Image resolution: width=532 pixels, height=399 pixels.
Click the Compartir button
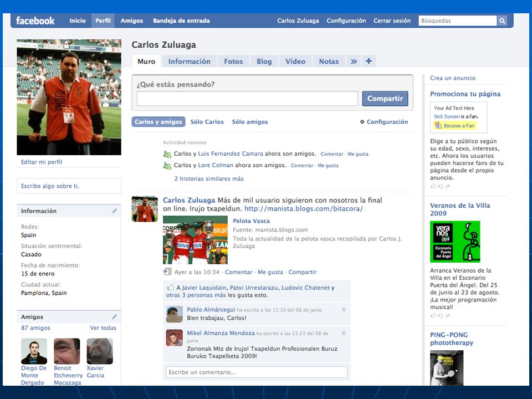(x=385, y=99)
